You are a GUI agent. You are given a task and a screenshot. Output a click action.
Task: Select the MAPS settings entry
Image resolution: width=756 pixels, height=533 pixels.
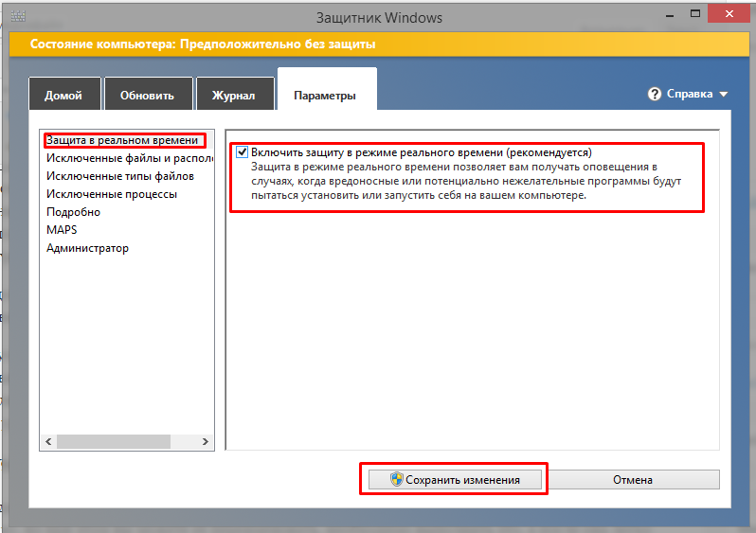[62, 230]
